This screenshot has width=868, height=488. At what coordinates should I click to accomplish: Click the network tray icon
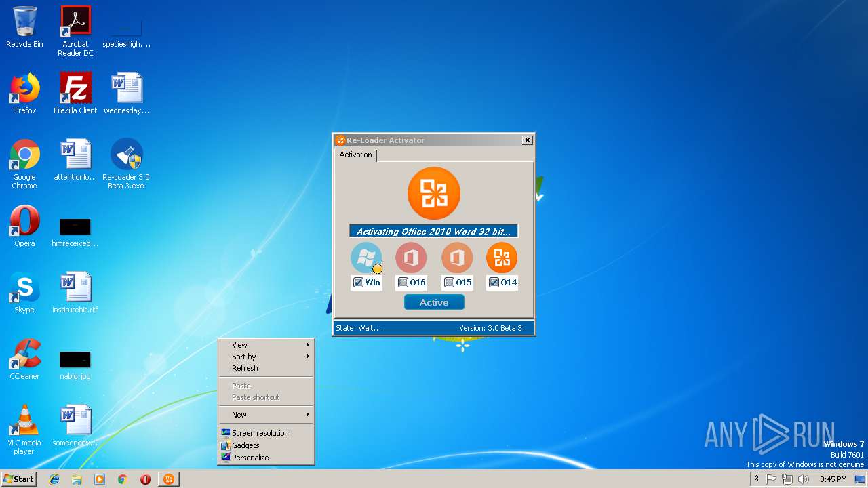pos(787,479)
